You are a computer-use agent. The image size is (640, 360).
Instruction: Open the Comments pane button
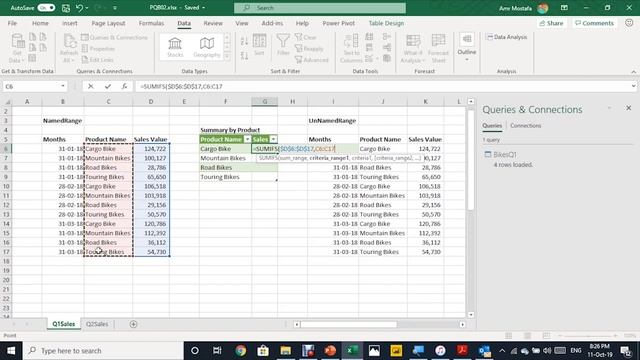pos(594,23)
